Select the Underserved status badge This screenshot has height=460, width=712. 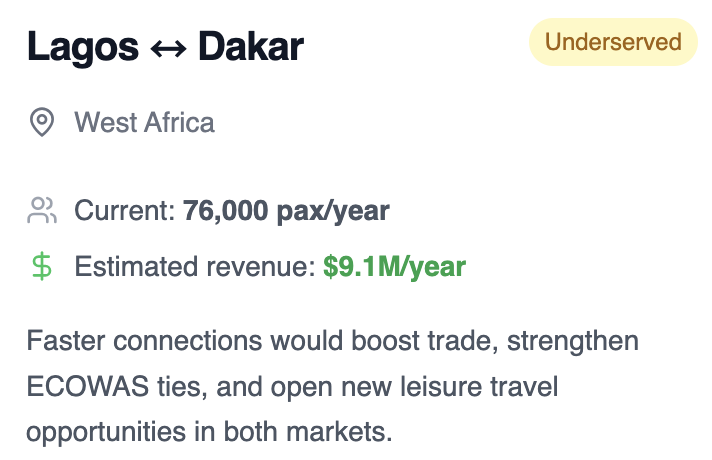613,42
